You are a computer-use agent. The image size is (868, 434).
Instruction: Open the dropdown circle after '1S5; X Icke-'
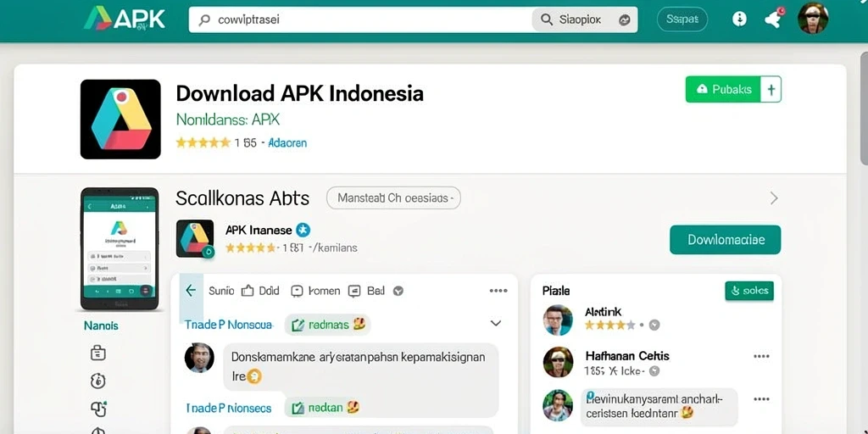click(654, 371)
